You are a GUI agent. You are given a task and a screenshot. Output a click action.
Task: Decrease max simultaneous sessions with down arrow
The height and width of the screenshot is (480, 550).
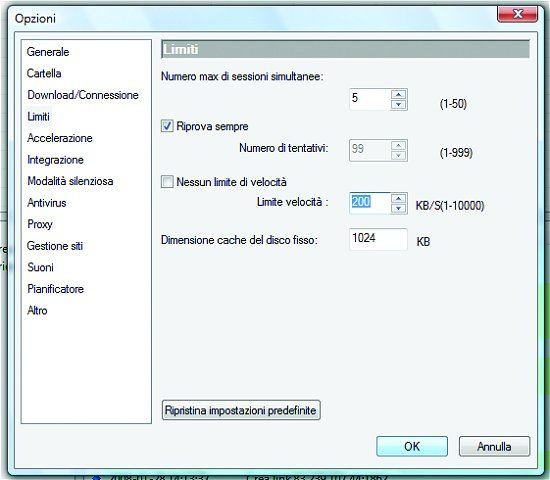click(398, 105)
